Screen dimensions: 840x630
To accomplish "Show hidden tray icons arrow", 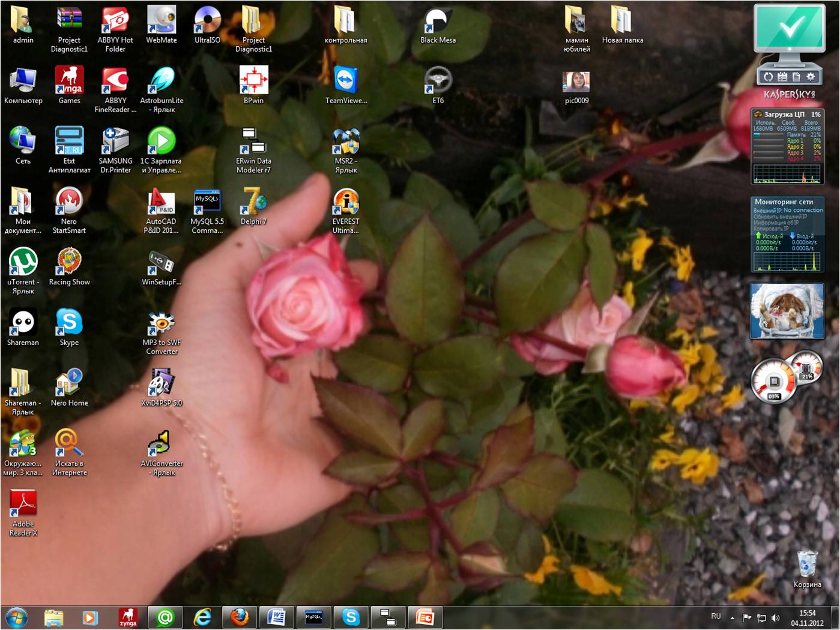I will (732, 617).
